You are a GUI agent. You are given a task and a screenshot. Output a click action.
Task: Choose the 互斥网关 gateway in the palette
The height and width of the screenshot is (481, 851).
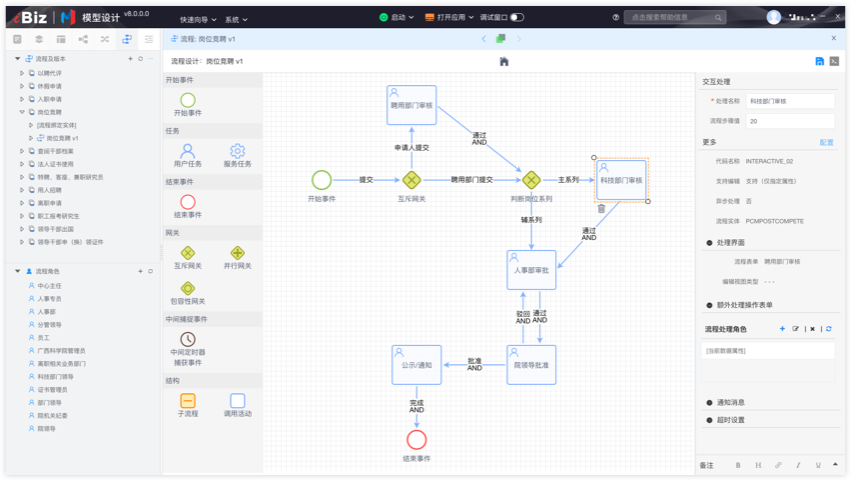[188, 253]
